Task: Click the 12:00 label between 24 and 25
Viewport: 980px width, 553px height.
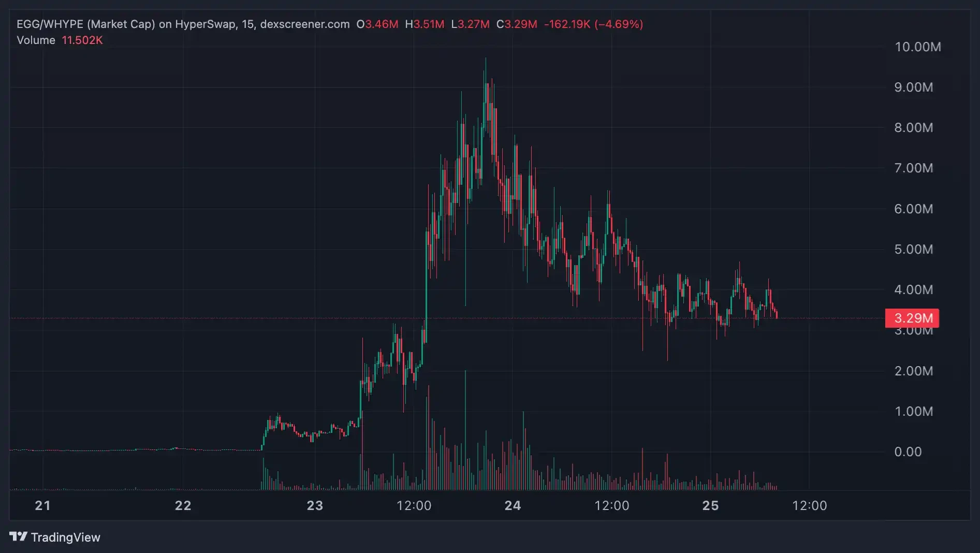Action: tap(612, 506)
